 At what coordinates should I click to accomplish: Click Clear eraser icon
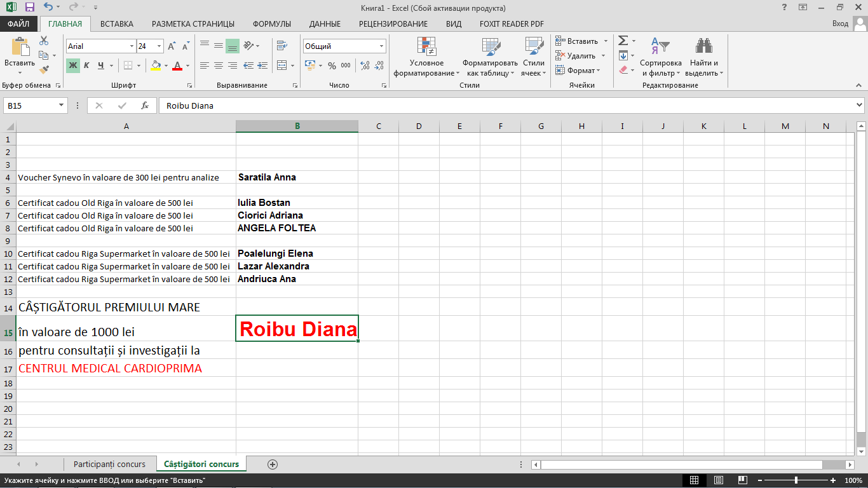pyautogui.click(x=623, y=70)
